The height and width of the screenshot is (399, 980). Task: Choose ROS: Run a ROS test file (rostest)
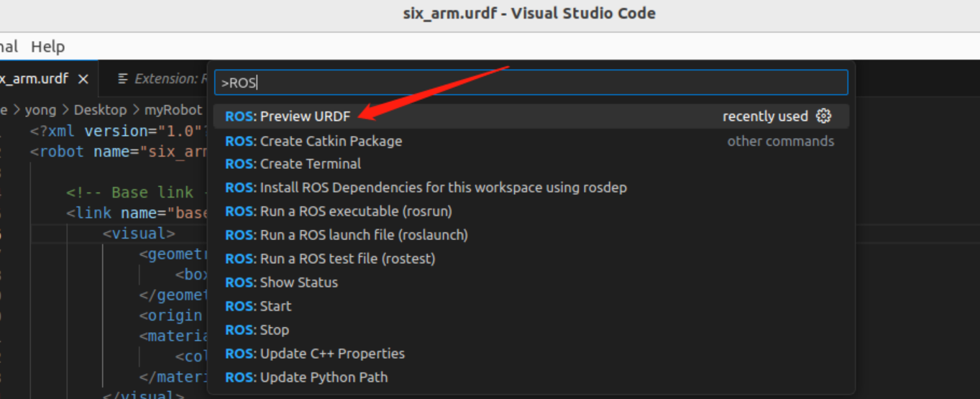point(531,259)
